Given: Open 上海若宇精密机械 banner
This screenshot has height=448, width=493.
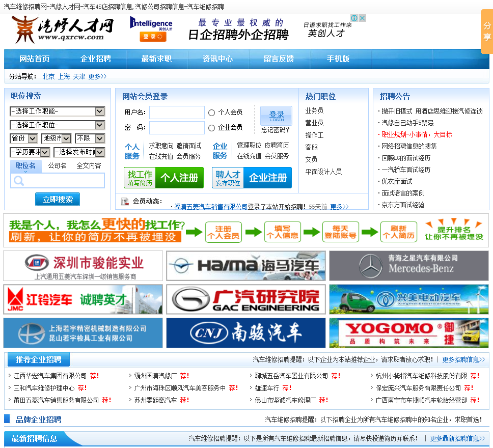Looking at the screenshot, I should coord(83,333).
